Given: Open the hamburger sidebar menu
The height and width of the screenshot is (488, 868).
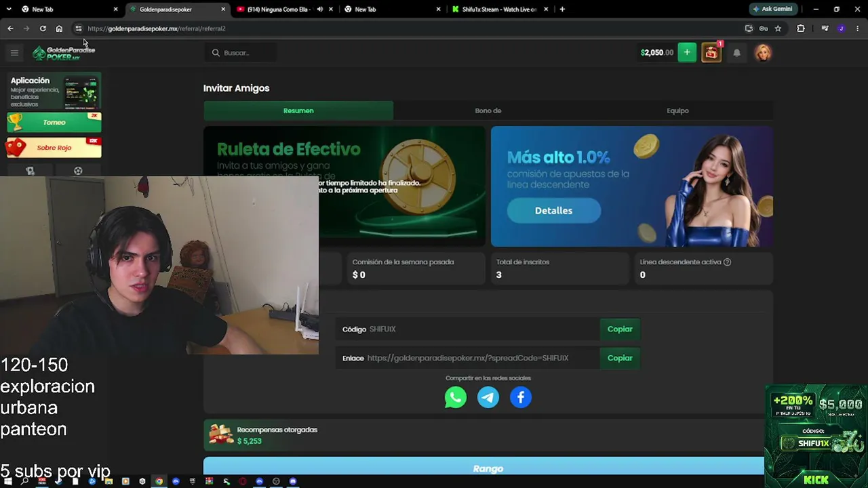Looking at the screenshot, I should coord(14,53).
